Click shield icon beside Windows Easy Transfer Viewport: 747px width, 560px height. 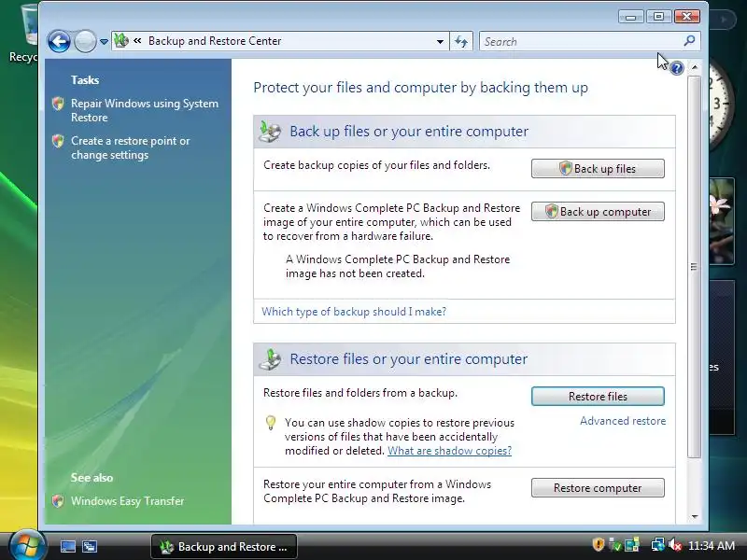click(58, 501)
